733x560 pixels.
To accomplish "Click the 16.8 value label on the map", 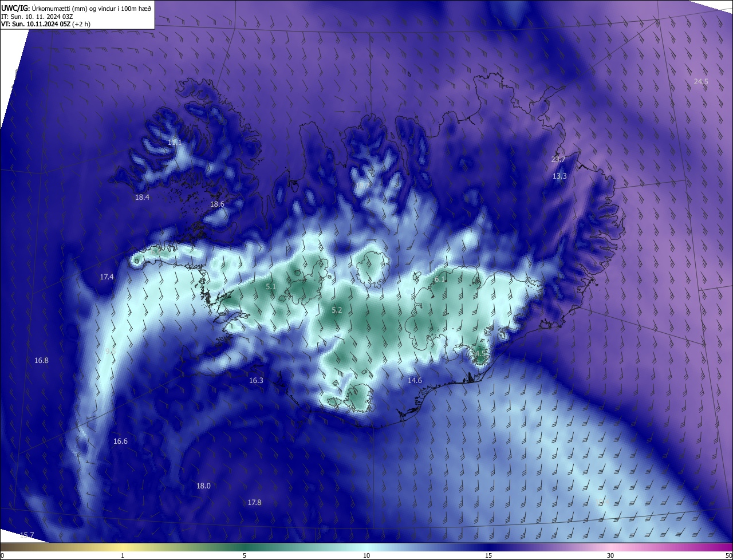I will tap(41, 361).
